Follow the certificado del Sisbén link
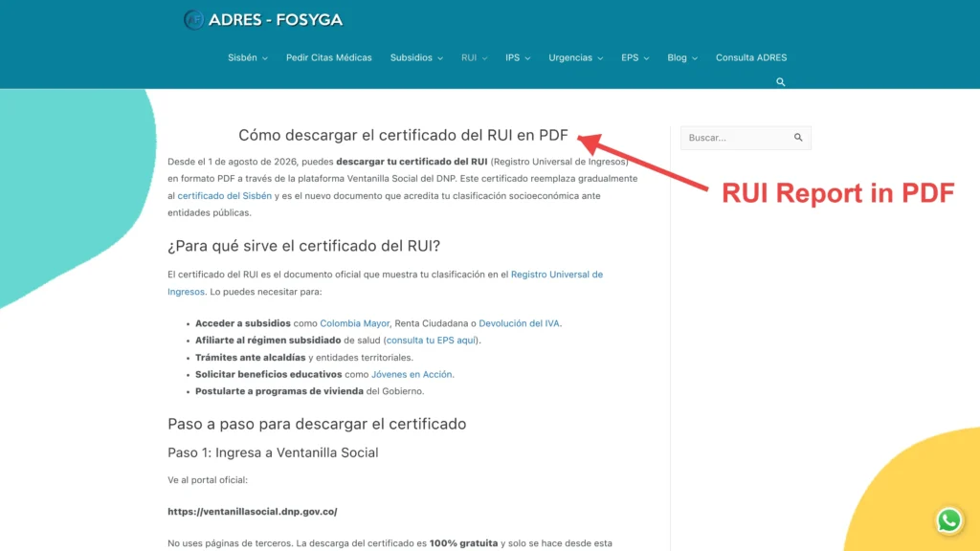The height and width of the screenshot is (551, 980). (224, 195)
